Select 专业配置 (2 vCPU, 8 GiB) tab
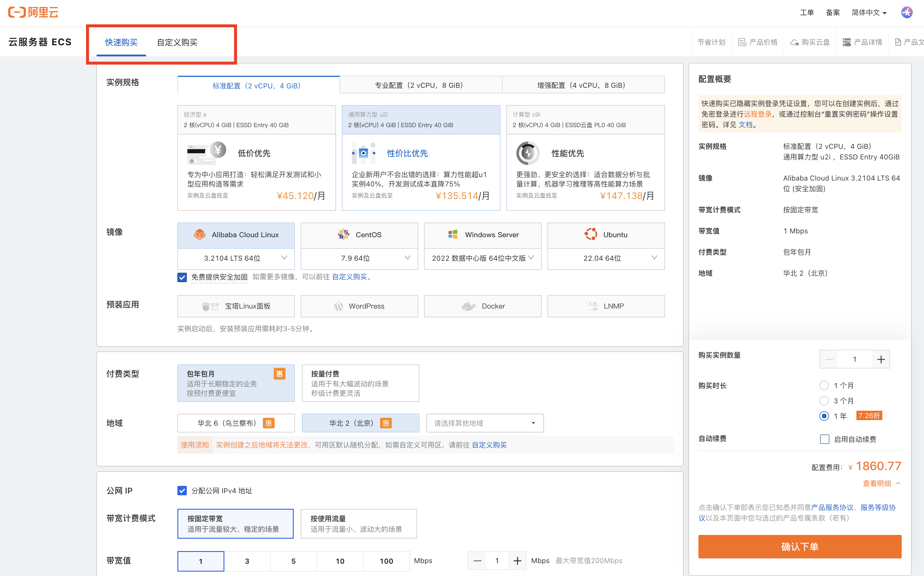This screenshot has width=924, height=576. pyautogui.click(x=421, y=85)
